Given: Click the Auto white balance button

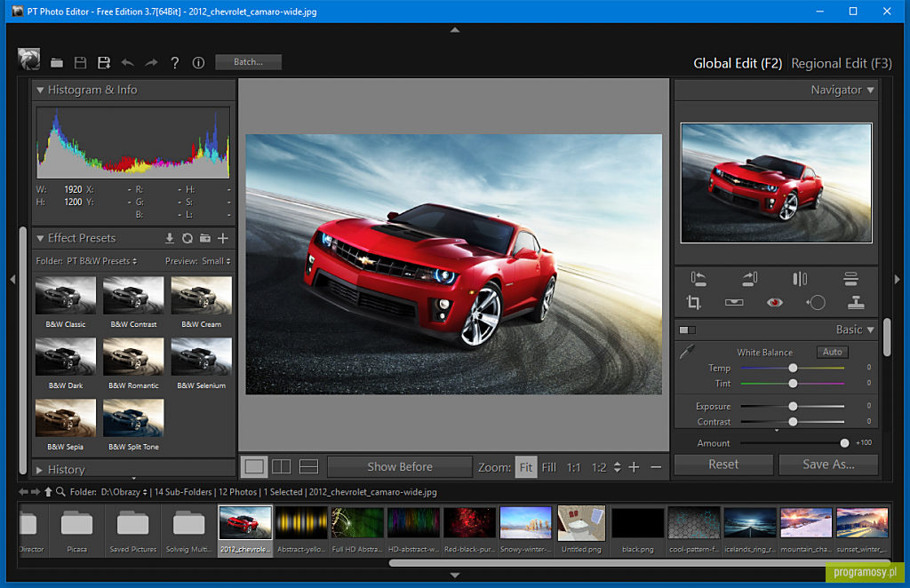Looking at the screenshot, I should [x=832, y=352].
